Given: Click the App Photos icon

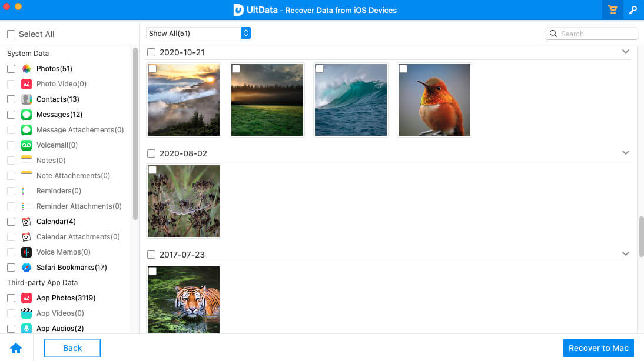Looking at the screenshot, I should [x=26, y=298].
